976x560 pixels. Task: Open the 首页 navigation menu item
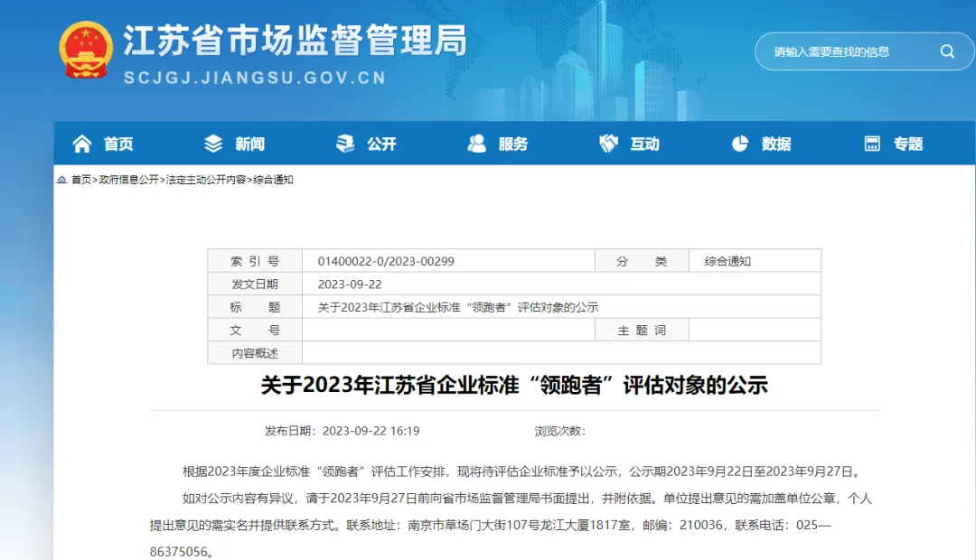coord(118,144)
